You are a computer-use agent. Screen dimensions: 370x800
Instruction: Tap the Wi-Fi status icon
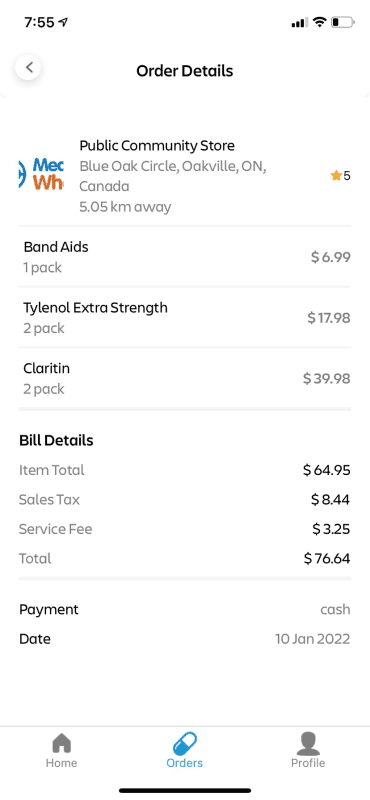tap(319, 22)
